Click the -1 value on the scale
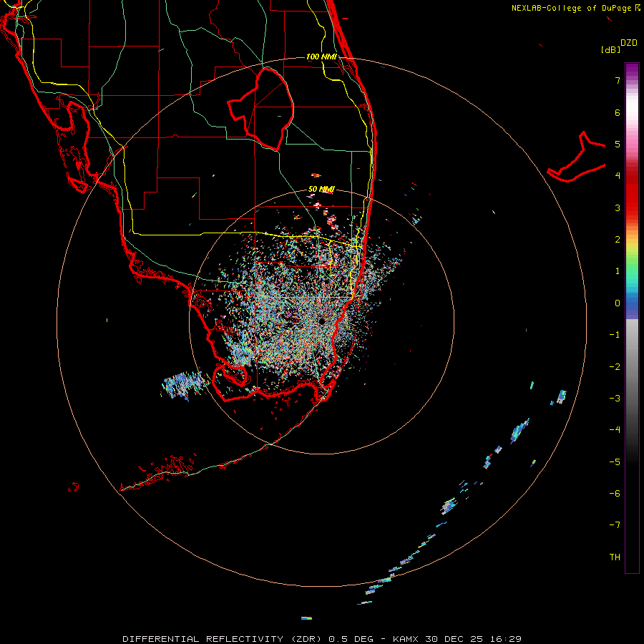 [x=615, y=335]
